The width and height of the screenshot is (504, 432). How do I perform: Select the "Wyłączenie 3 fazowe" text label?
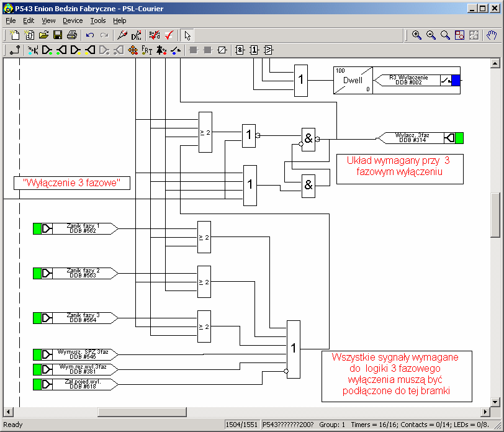pyautogui.click(x=72, y=183)
